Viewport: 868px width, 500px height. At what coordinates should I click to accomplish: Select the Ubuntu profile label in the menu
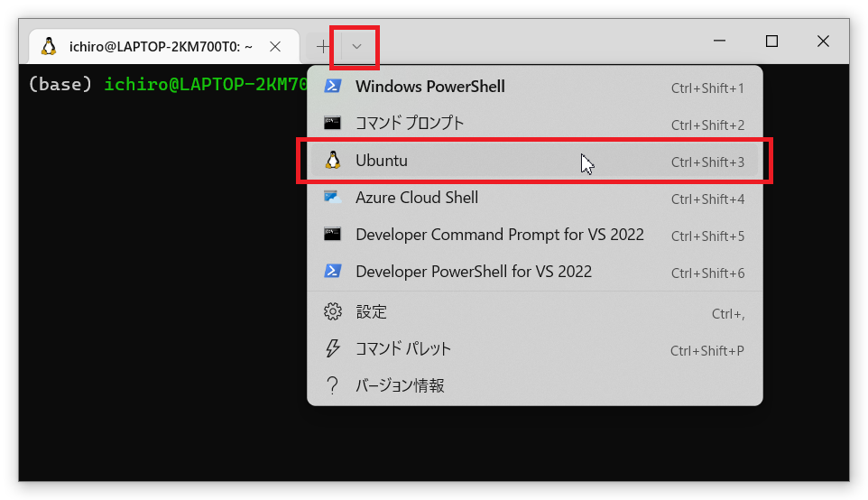382,161
